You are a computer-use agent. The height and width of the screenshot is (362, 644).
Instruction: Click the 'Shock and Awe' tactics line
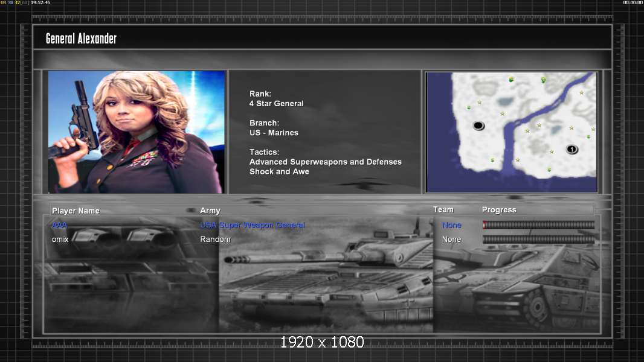coord(279,172)
